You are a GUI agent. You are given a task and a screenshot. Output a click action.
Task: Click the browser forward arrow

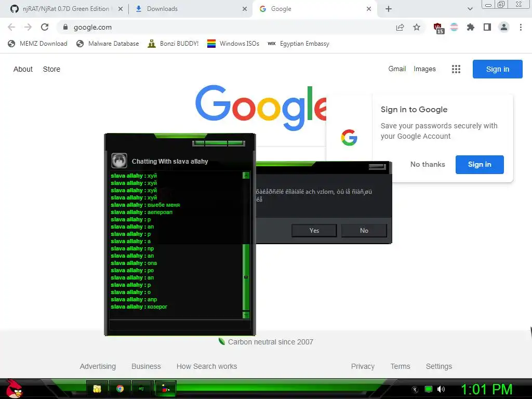click(x=28, y=27)
